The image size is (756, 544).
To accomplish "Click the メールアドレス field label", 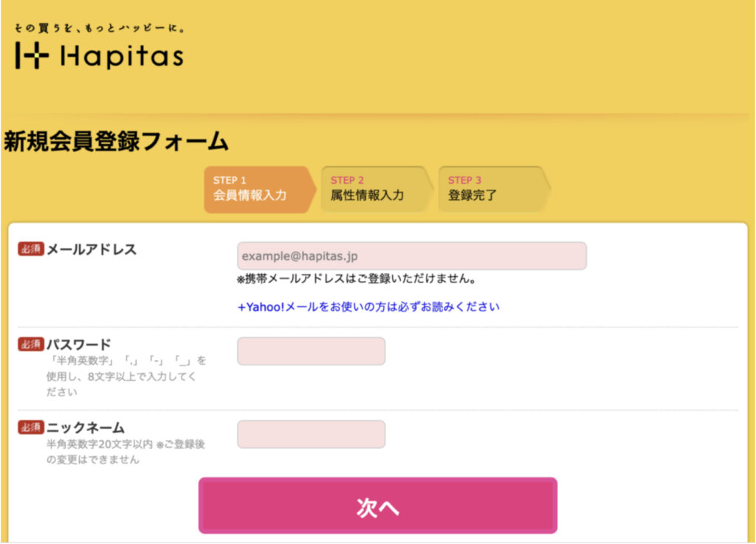I will (x=92, y=249).
